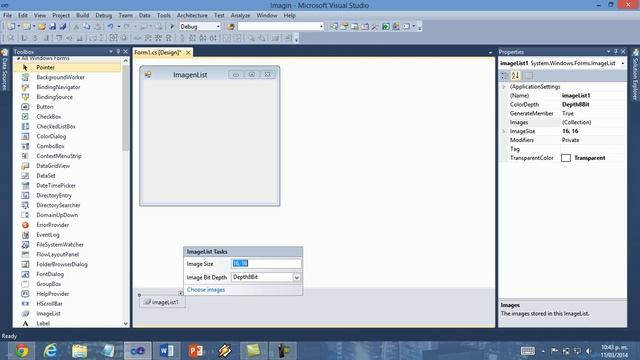This screenshot has width=640, height=360.
Task: Switch Properties to Categorized view icon
Action: tap(504, 76)
